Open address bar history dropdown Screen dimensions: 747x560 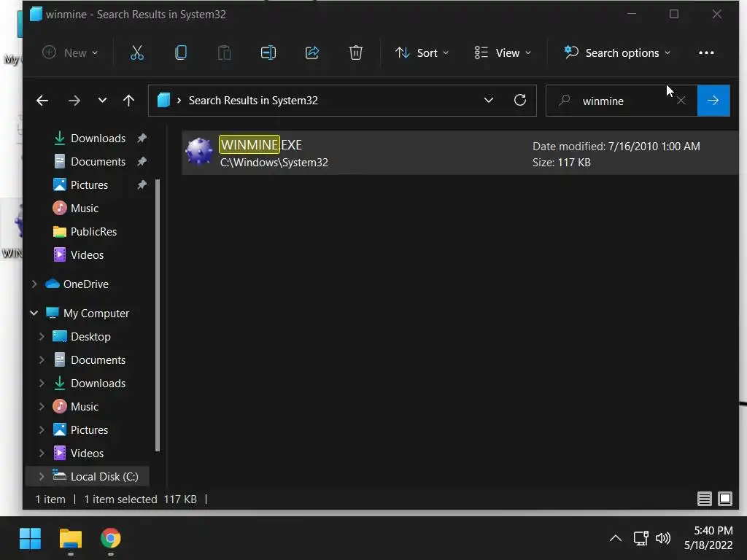tap(488, 100)
